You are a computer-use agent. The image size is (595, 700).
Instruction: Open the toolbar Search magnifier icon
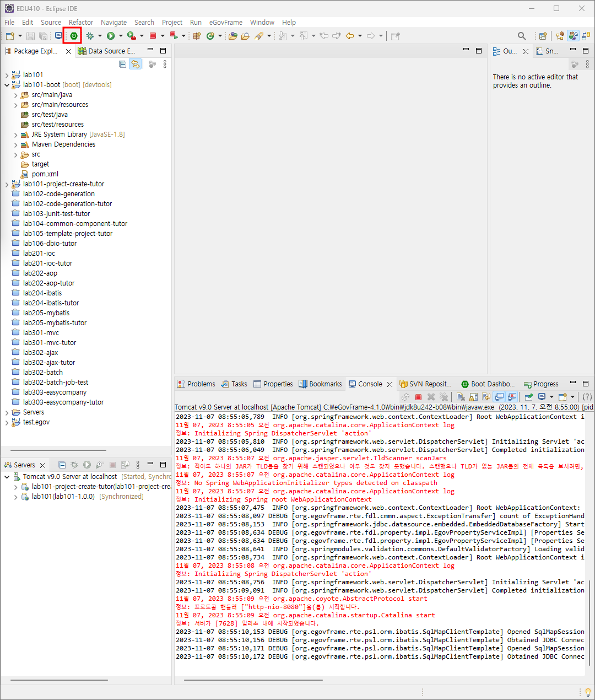(522, 36)
